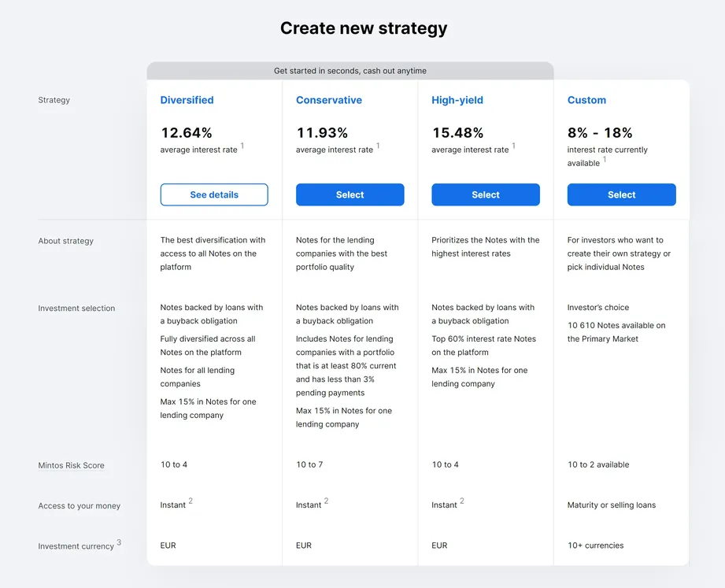Select the High-yield strategy button

coord(486,194)
